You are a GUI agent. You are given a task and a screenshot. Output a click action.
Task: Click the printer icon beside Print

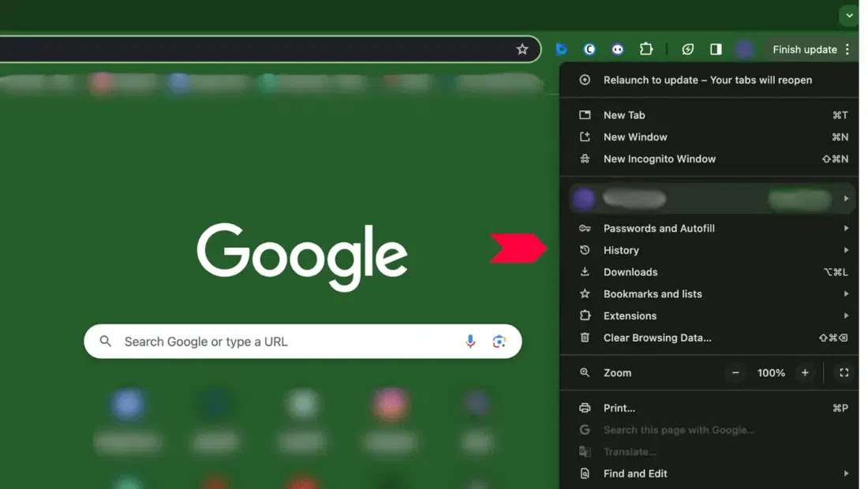[x=585, y=408]
